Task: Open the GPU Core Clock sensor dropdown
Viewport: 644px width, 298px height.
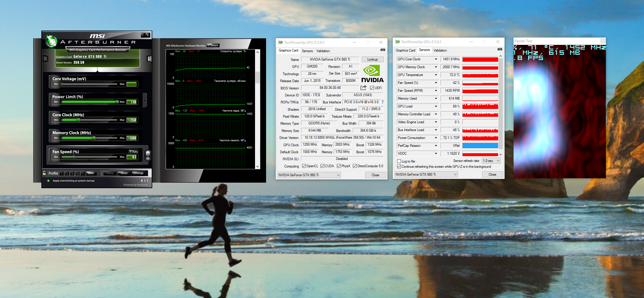Action: [436, 59]
